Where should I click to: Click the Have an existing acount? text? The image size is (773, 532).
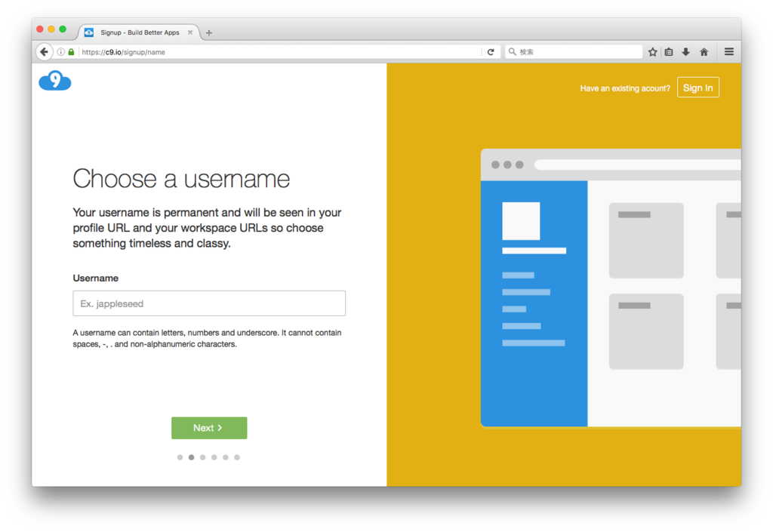[625, 89]
